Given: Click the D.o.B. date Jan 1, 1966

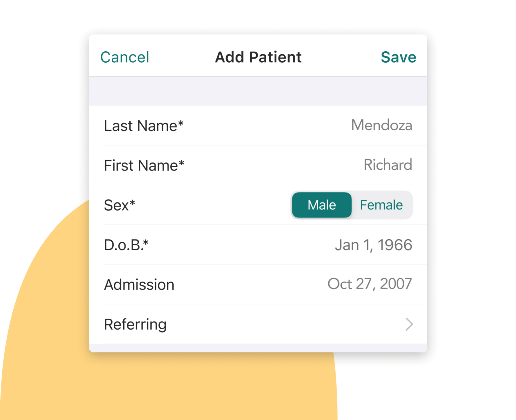Looking at the screenshot, I should [x=373, y=245].
